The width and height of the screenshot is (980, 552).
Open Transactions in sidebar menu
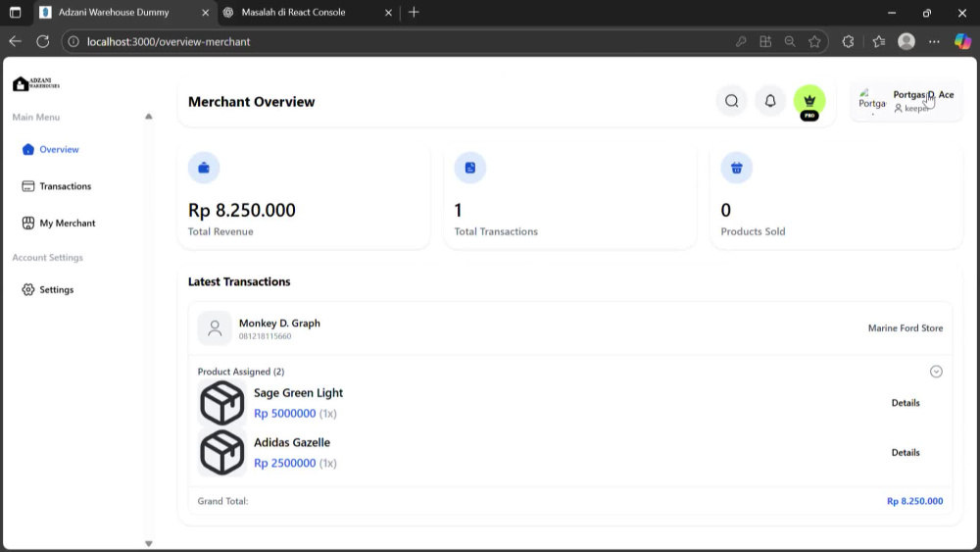pos(56,186)
